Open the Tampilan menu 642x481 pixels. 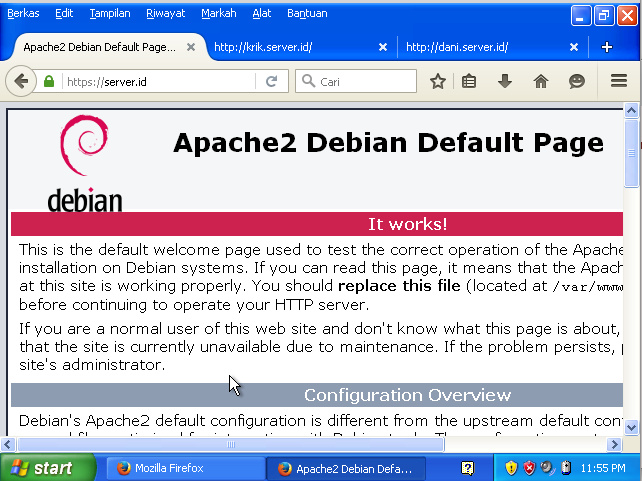(x=110, y=14)
